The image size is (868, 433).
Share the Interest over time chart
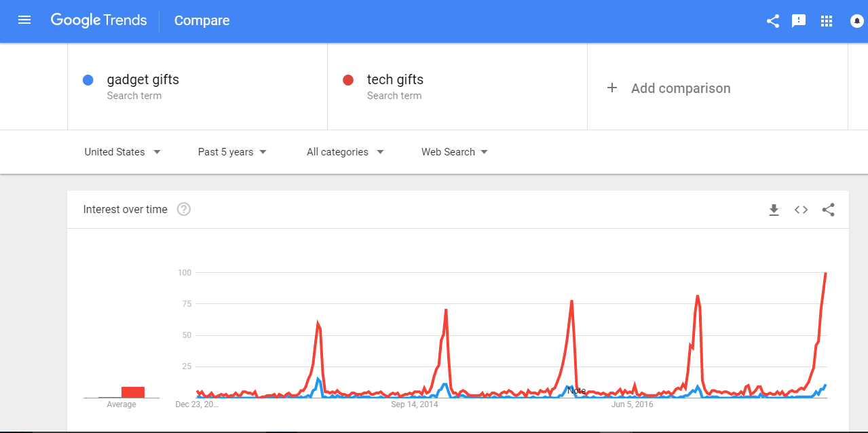(x=828, y=210)
